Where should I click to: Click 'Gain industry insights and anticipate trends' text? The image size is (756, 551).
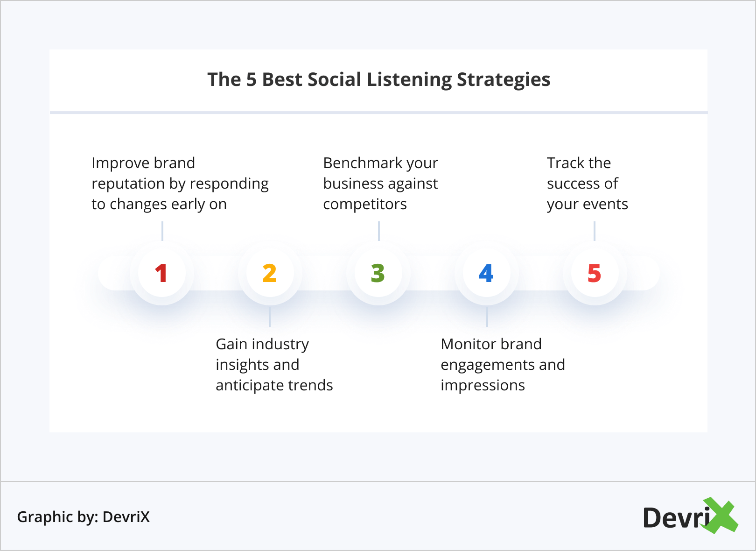pos(274,365)
